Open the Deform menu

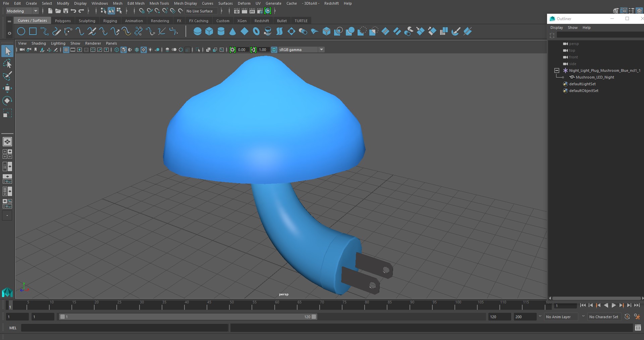pyautogui.click(x=244, y=3)
